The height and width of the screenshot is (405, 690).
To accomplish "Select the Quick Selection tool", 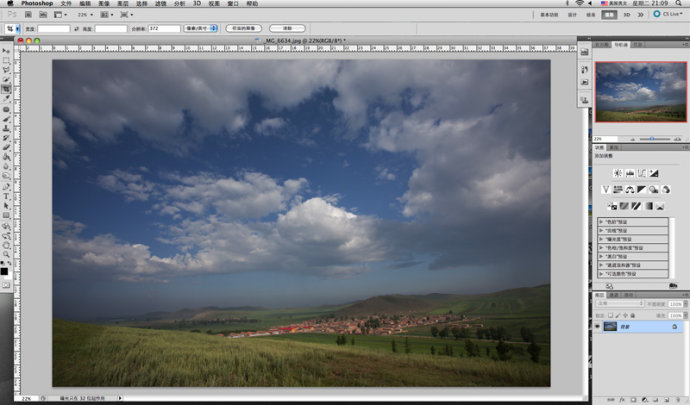I will (x=6, y=79).
